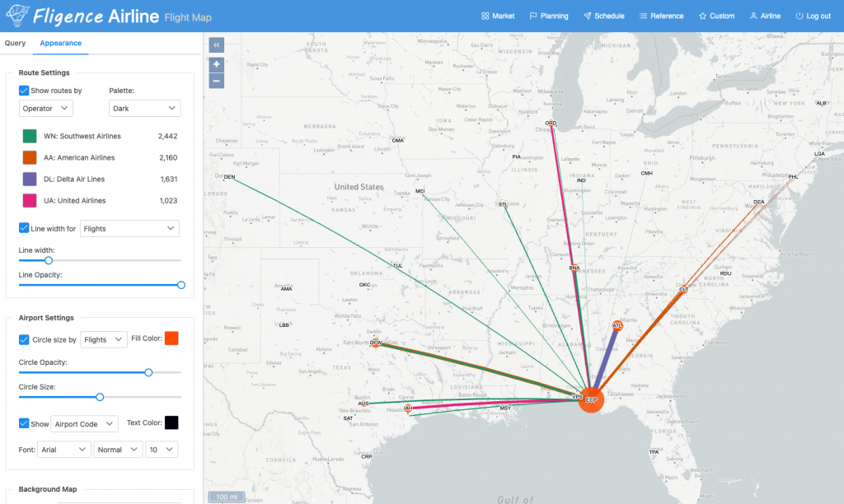Viewport: 844px width, 504px height.
Task: Uncheck the Show routes by checkbox
Action: pyautogui.click(x=24, y=91)
